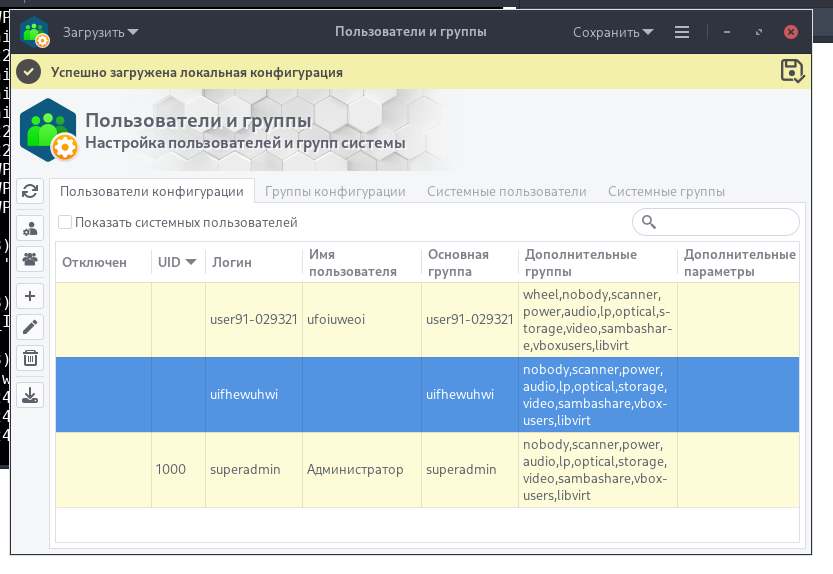Expand the 'Сохранить' dropdown

click(613, 32)
